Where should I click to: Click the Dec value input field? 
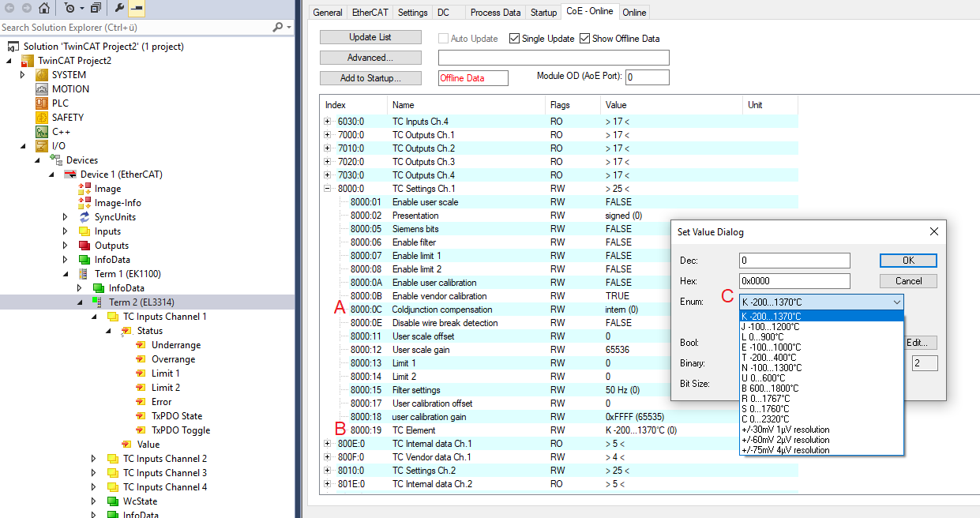coord(794,261)
